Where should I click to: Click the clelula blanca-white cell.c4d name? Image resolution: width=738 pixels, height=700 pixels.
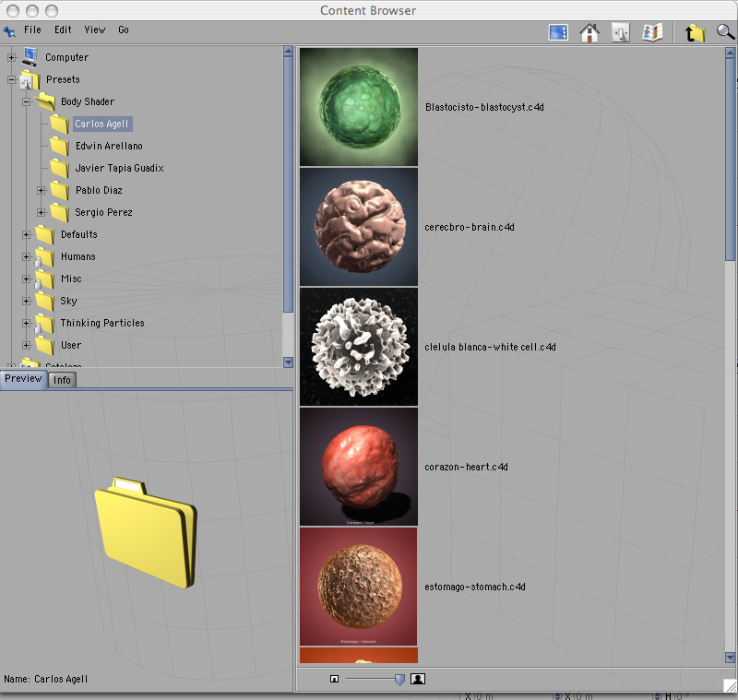(x=490, y=347)
